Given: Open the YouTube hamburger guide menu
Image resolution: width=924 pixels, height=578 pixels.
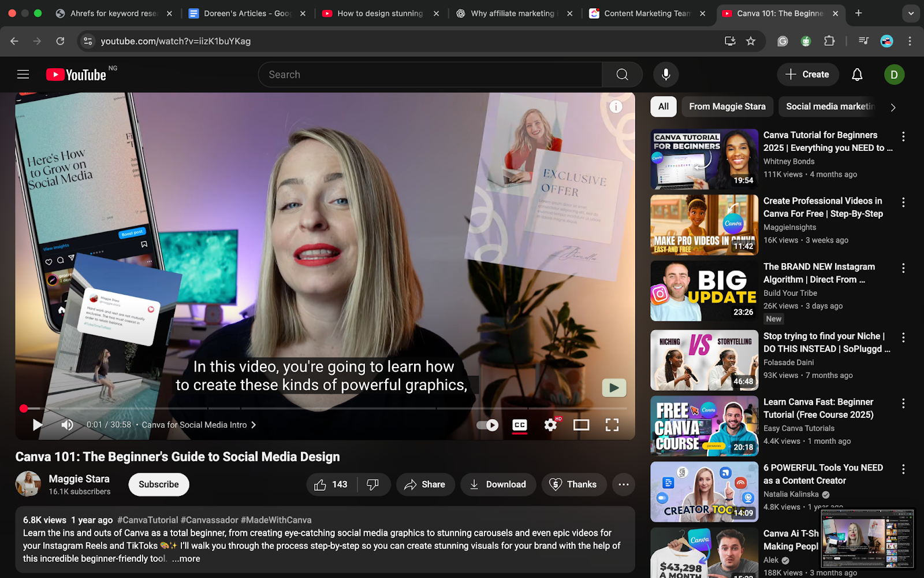Looking at the screenshot, I should 23,75.
